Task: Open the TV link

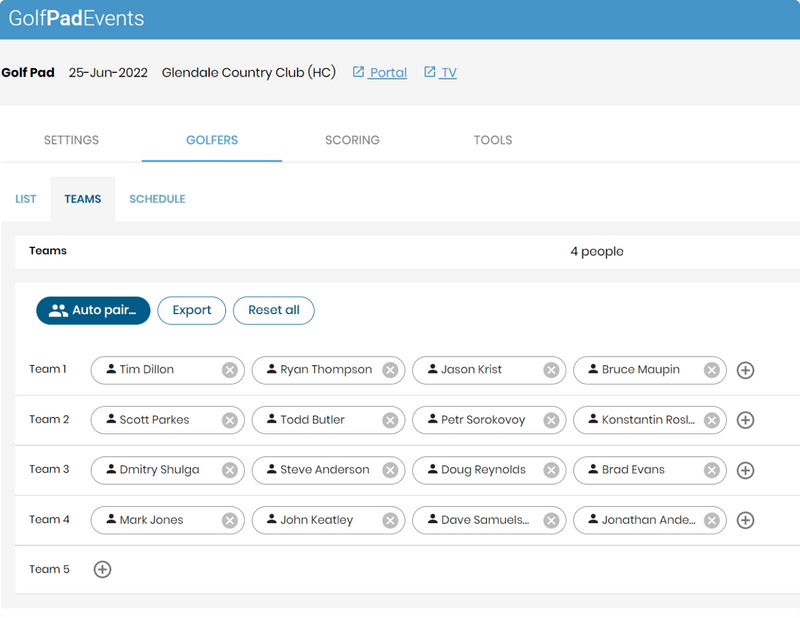Action: point(440,72)
